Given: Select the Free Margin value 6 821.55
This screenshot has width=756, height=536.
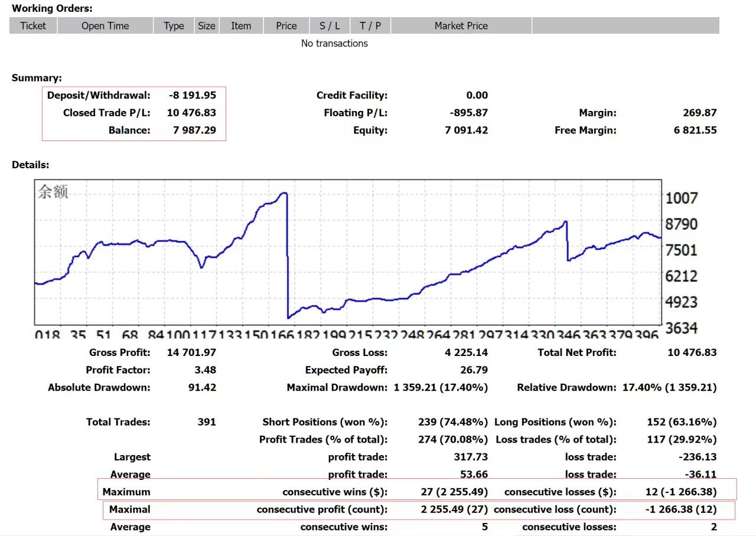Looking at the screenshot, I should 695,130.
